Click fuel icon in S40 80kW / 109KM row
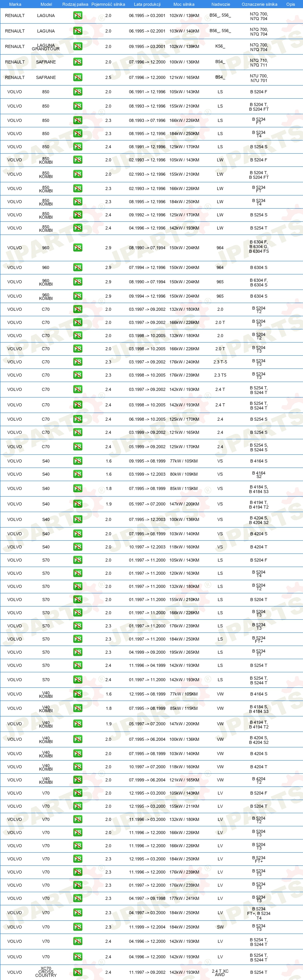The height and width of the screenshot is (980, 303). (77, 474)
